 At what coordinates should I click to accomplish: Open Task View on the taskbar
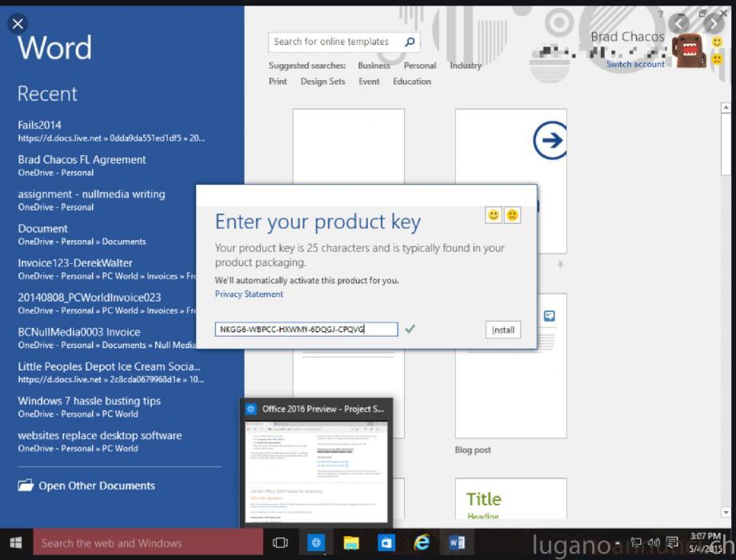[280, 543]
